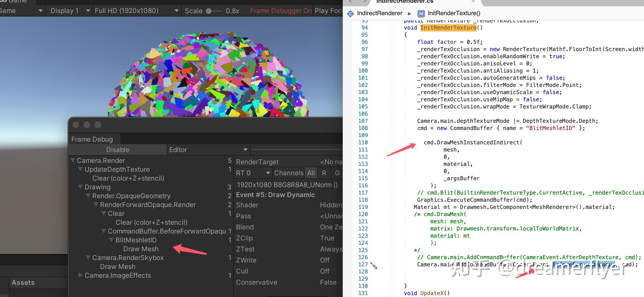Click the Scale slider in the Game toolbar
Image resolution: width=644 pixels, height=297 pixels.
click(x=209, y=11)
